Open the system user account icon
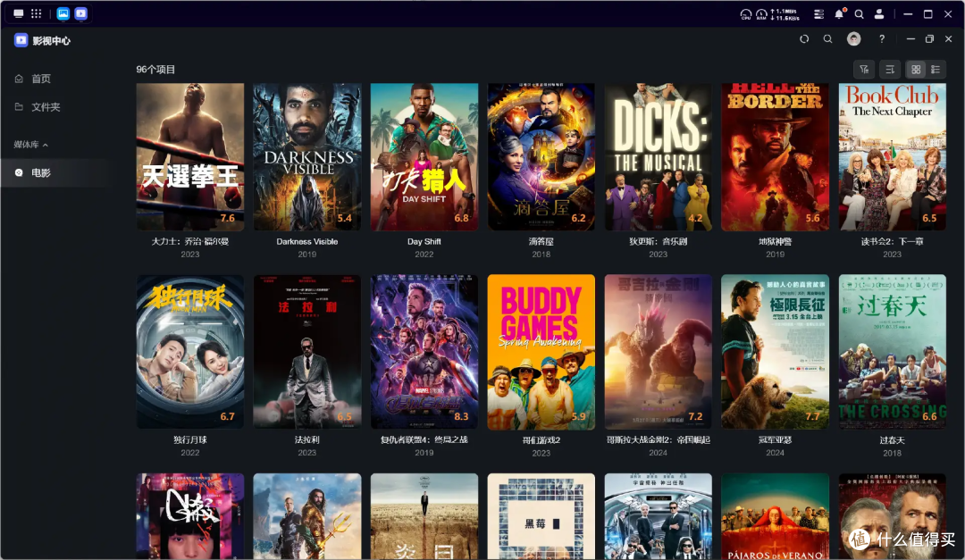The height and width of the screenshot is (560, 965). [x=879, y=14]
